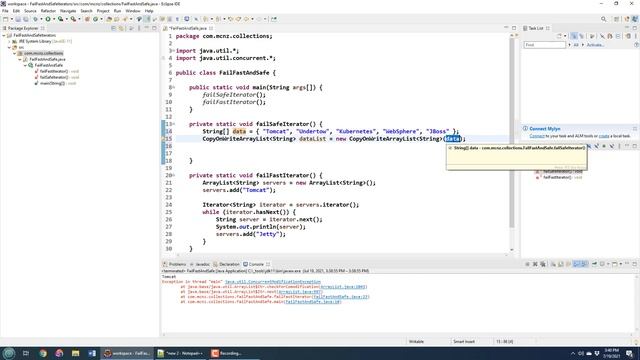Viewport: 640px width, 360px height.
Task: Click the New file icon in the toolbar
Action: click(5, 19)
